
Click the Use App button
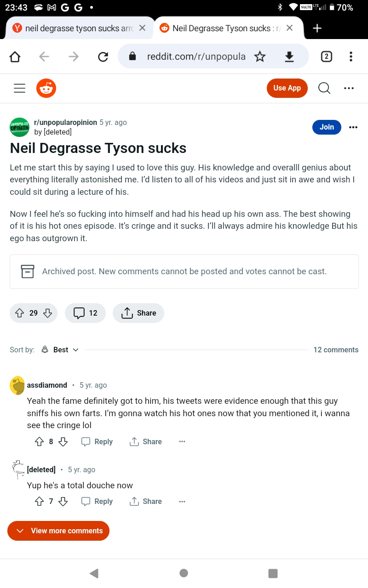tap(287, 88)
